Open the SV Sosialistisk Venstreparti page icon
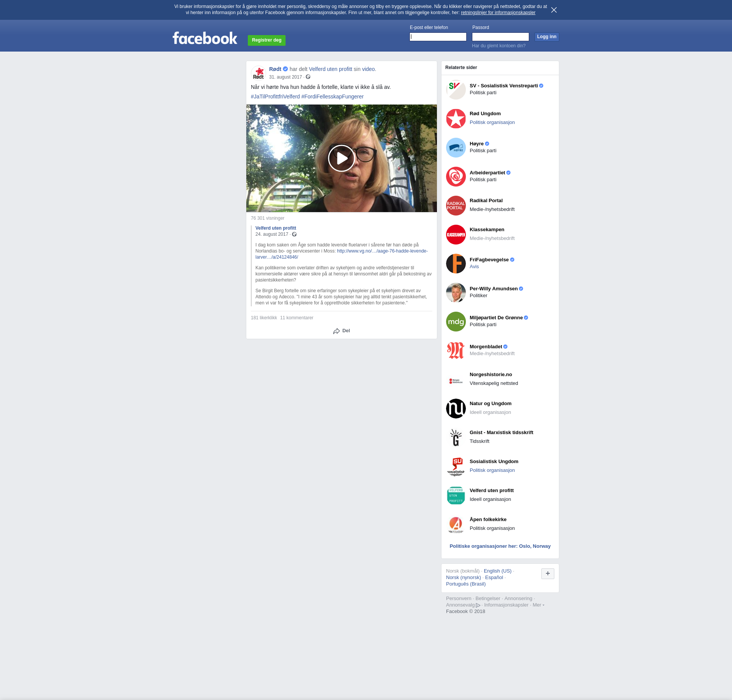 click(456, 90)
